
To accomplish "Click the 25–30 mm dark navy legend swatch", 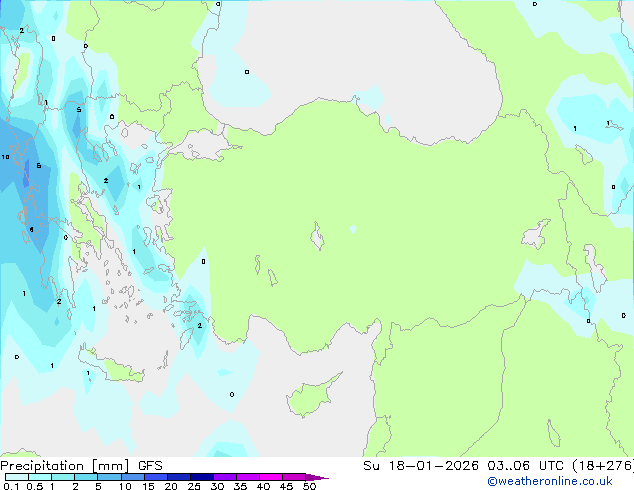I will coord(202,477).
